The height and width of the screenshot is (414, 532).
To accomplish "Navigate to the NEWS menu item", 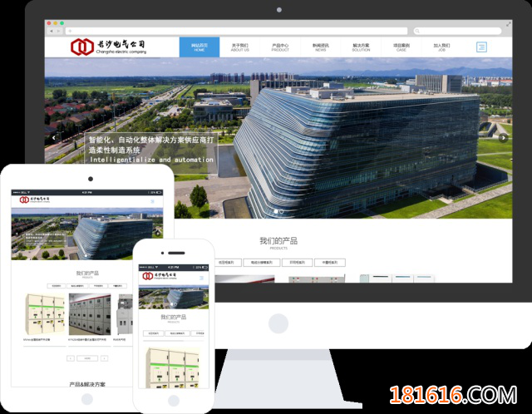I will click(x=321, y=47).
